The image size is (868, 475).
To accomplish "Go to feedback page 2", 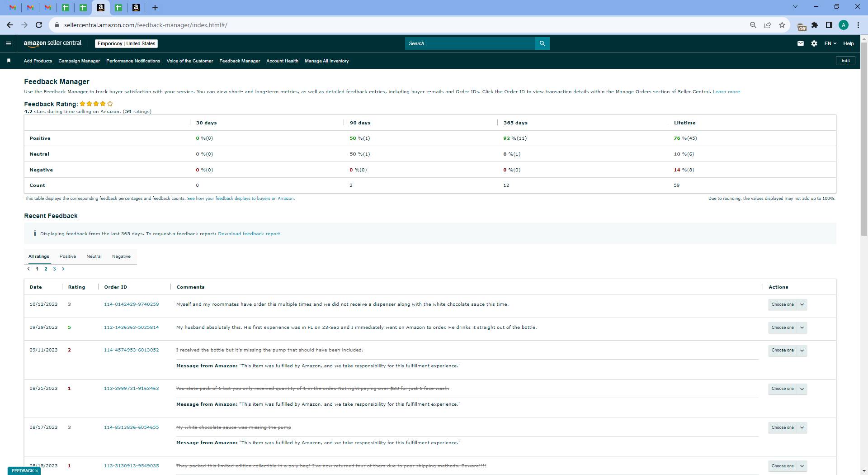I will tap(46, 269).
